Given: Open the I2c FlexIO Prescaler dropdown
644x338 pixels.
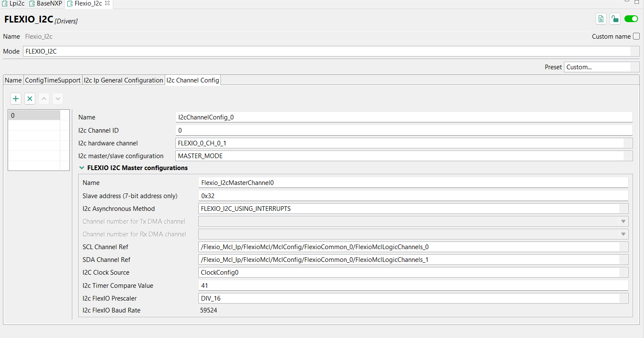Looking at the screenshot, I should [x=624, y=298].
